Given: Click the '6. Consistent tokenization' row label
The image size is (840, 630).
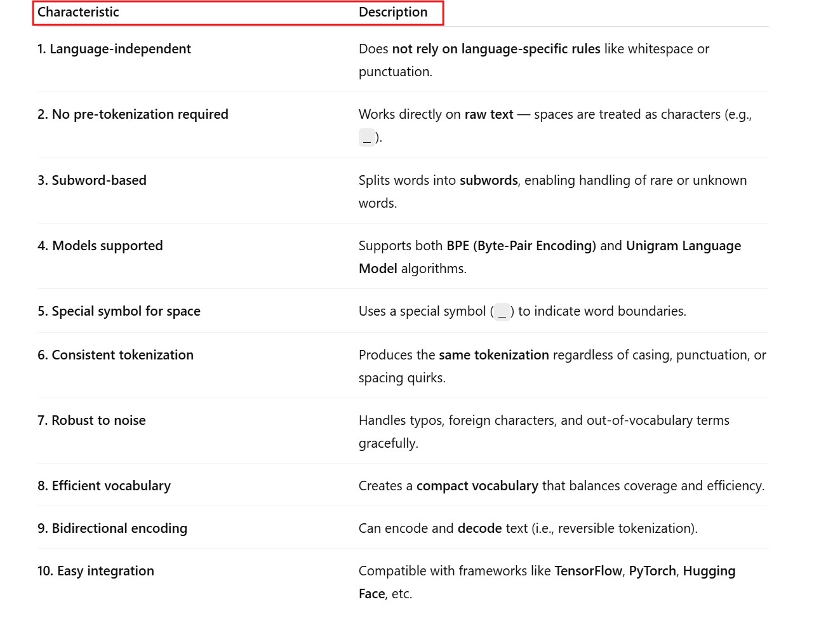Looking at the screenshot, I should 115,355.
